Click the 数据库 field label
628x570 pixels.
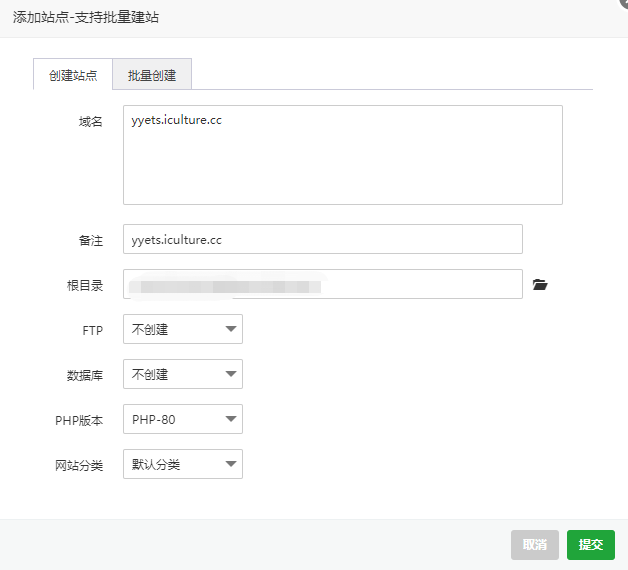(x=85, y=375)
